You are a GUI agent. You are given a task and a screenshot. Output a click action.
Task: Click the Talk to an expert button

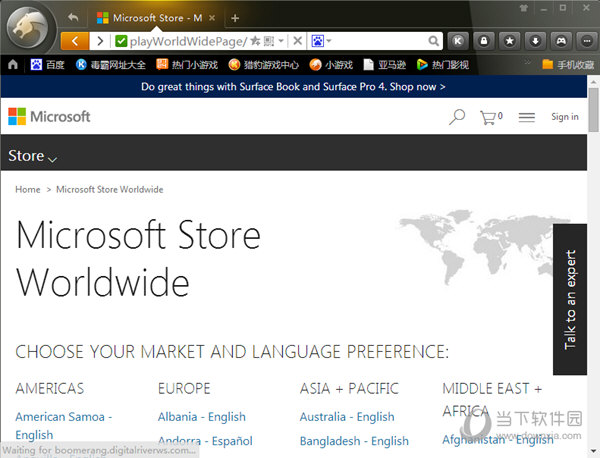[571, 299]
